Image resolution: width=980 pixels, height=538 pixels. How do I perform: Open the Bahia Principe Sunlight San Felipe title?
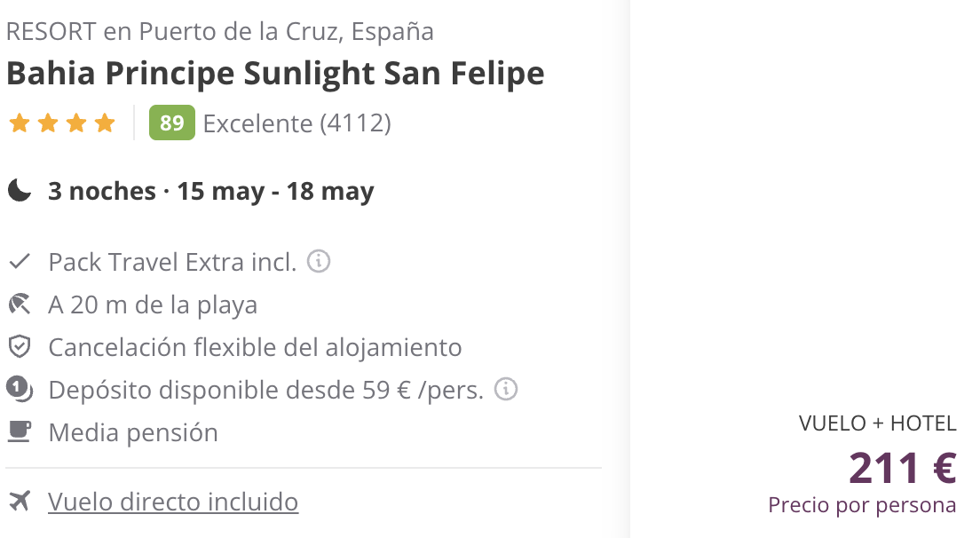pyautogui.click(x=275, y=73)
